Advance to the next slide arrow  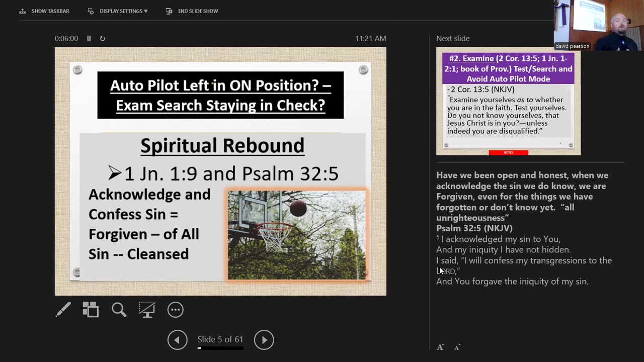[264, 340]
